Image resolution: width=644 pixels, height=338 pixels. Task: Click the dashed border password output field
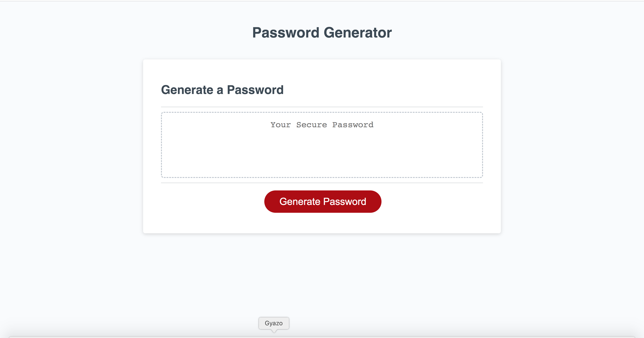(x=322, y=145)
